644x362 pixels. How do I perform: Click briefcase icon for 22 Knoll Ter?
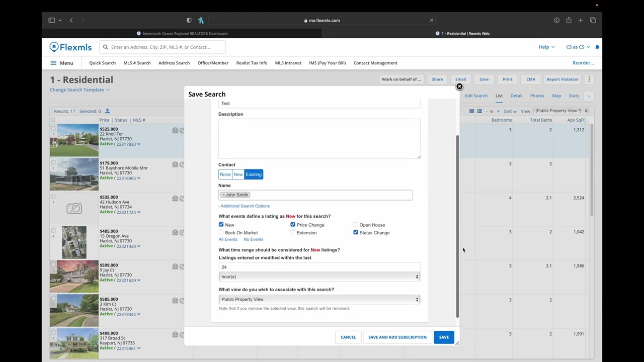point(175,130)
